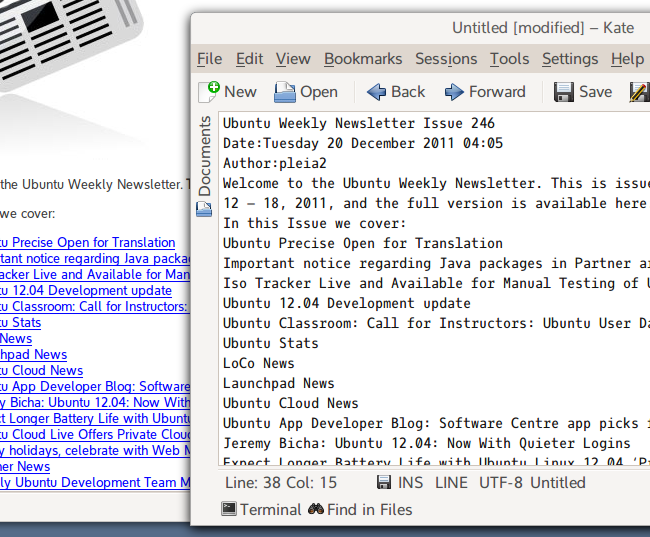Click 'In this Issue we cover:' editor line
650x537 pixels.
314,223
